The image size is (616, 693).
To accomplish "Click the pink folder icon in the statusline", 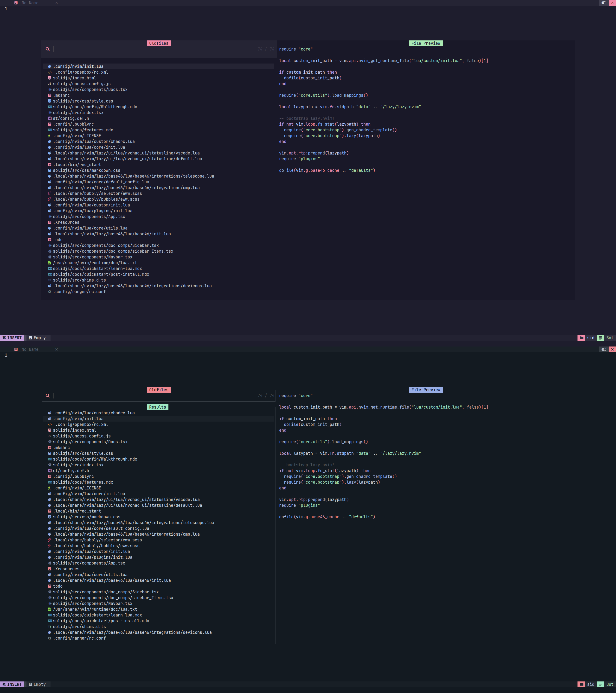I will [x=581, y=338].
